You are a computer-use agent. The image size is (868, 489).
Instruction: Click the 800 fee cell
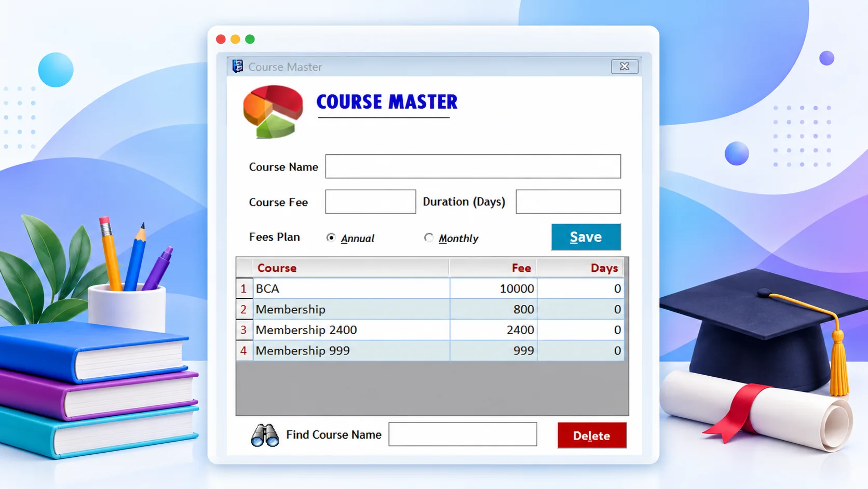[x=493, y=309]
